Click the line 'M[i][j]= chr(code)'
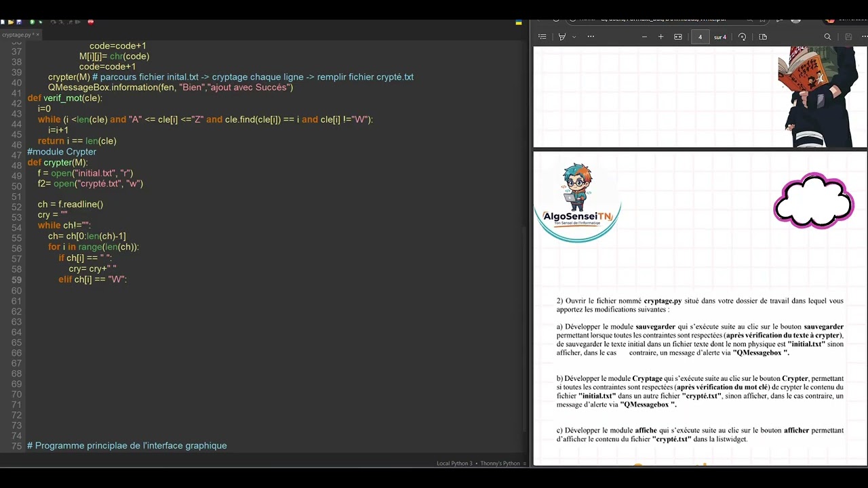Image resolution: width=868 pixels, height=488 pixels. 114,56
